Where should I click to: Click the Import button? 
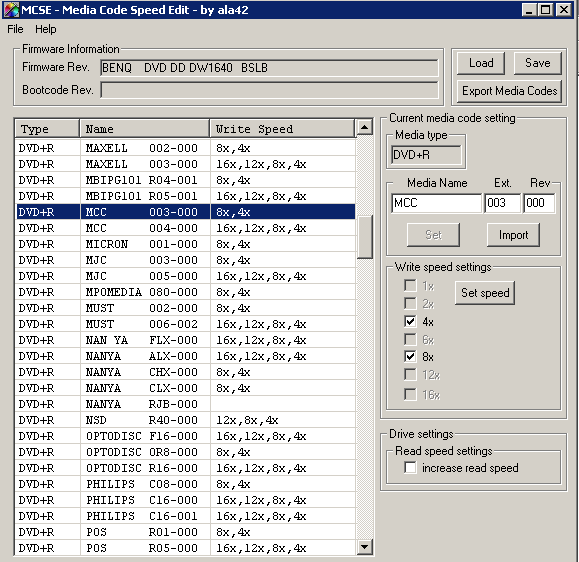[x=513, y=235]
